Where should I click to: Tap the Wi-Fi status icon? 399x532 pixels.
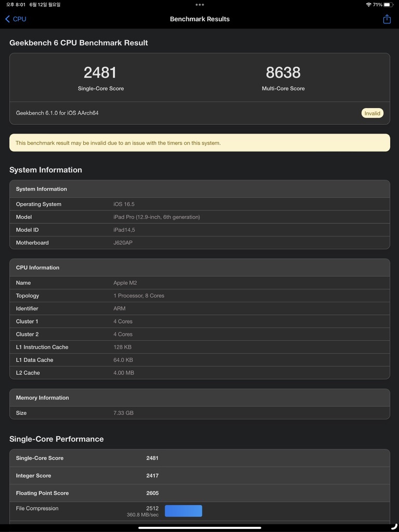click(x=368, y=5)
